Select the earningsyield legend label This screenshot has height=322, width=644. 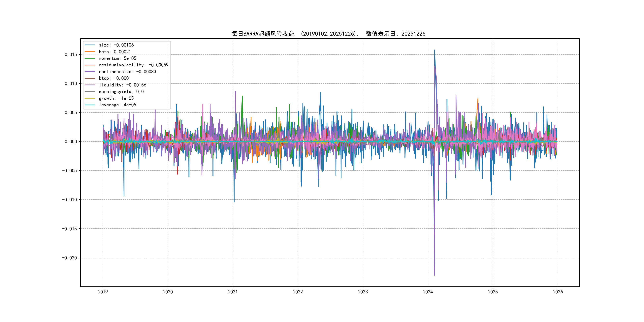coord(121,91)
